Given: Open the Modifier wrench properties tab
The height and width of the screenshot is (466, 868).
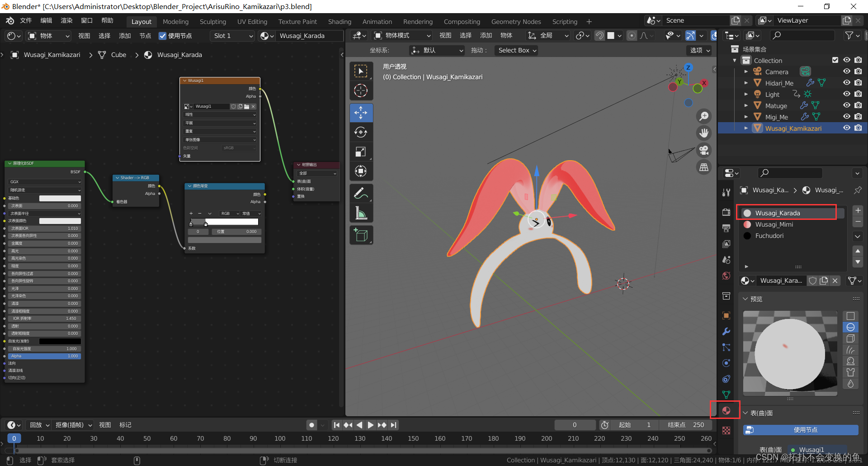Looking at the screenshot, I should point(726,331).
